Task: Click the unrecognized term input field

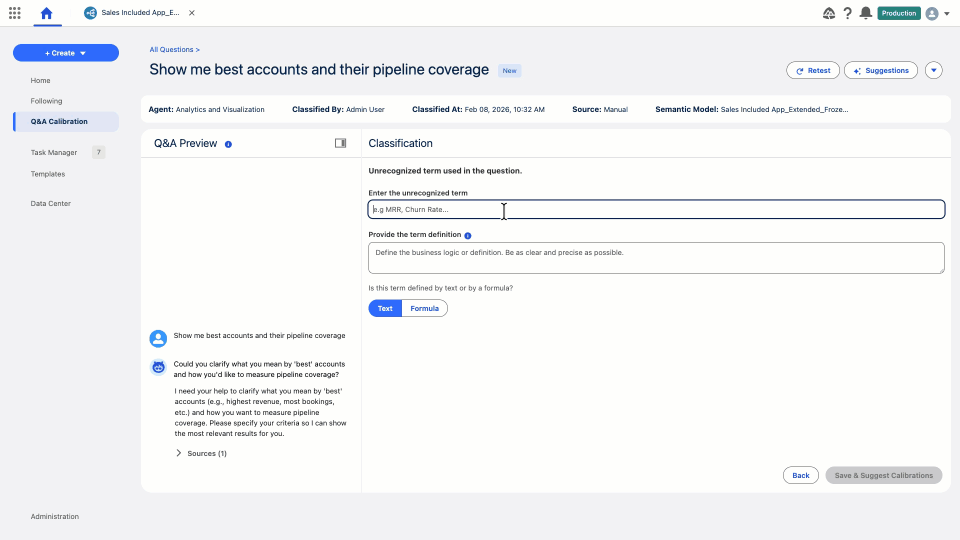Action: [655, 209]
